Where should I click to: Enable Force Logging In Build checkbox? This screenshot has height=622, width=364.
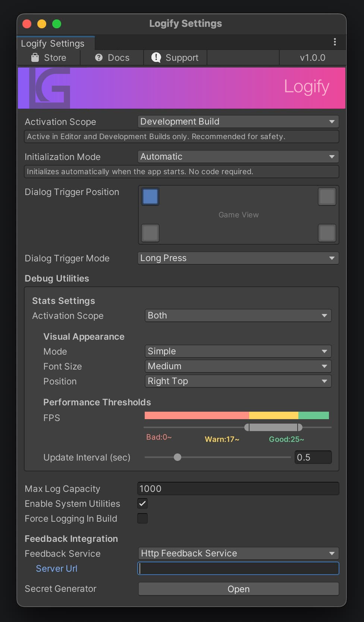pyautogui.click(x=142, y=518)
